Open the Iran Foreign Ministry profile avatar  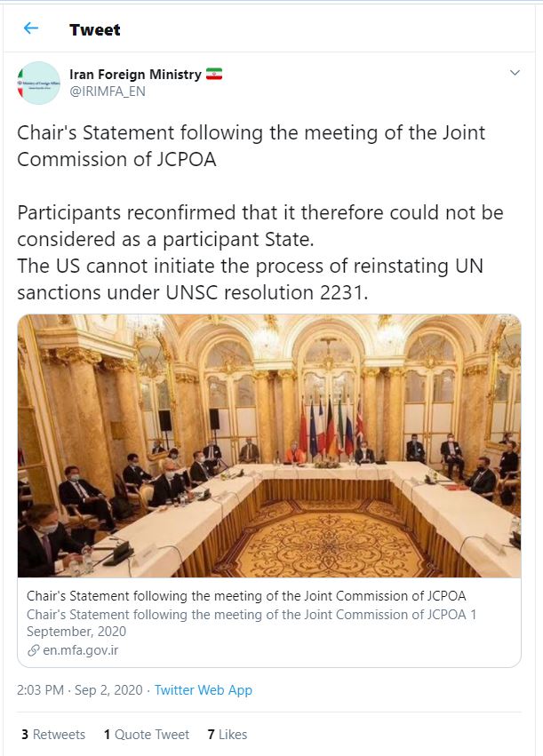point(38,83)
